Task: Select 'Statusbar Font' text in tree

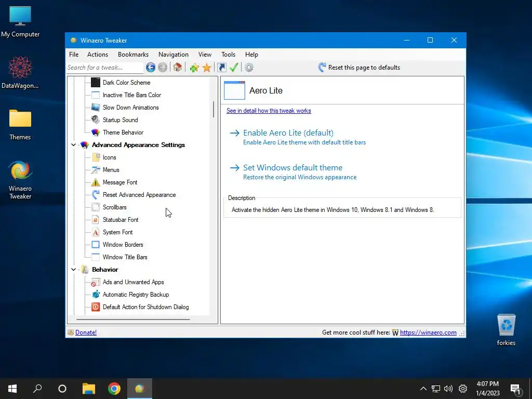Action: click(121, 220)
